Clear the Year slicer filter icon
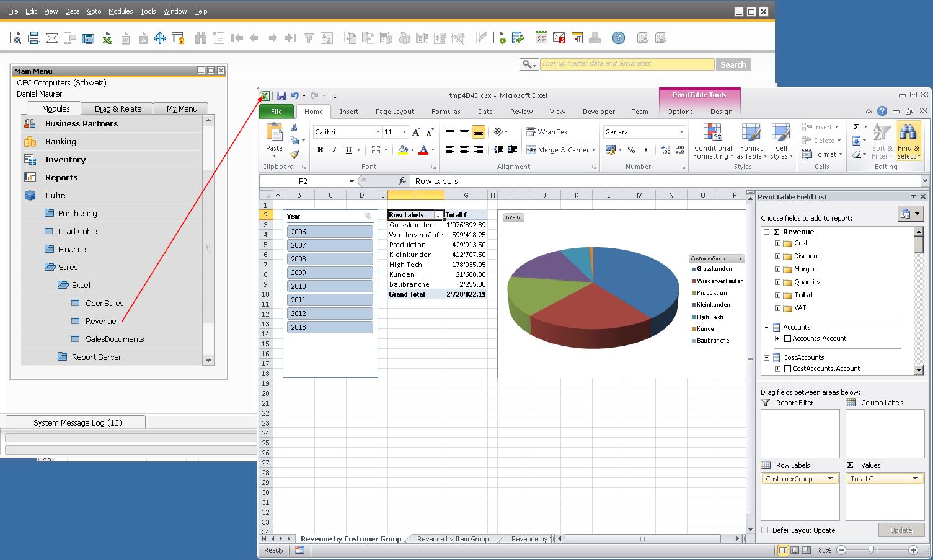 [368, 216]
